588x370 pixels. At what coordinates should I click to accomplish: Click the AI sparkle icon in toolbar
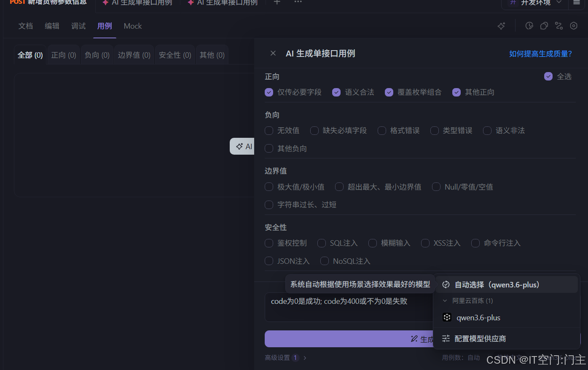pos(501,26)
